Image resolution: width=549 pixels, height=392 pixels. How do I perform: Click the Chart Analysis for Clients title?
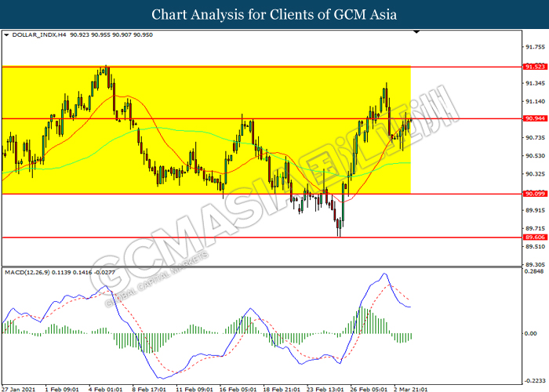pyautogui.click(x=274, y=14)
